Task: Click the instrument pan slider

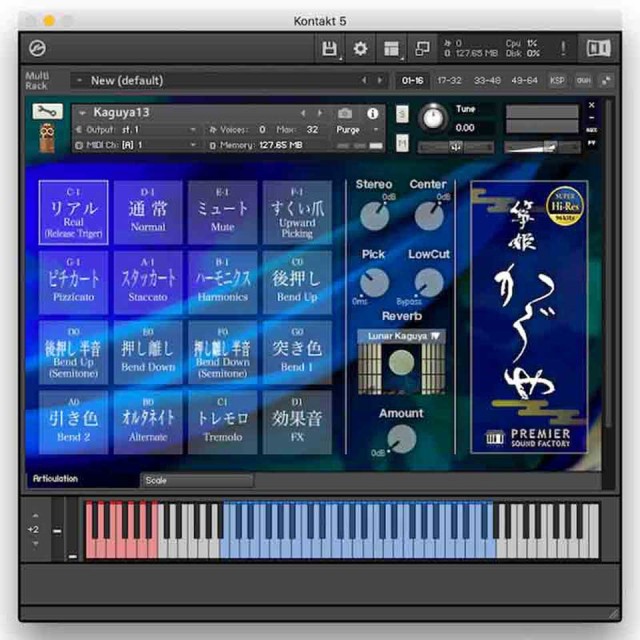Action: click(456, 146)
